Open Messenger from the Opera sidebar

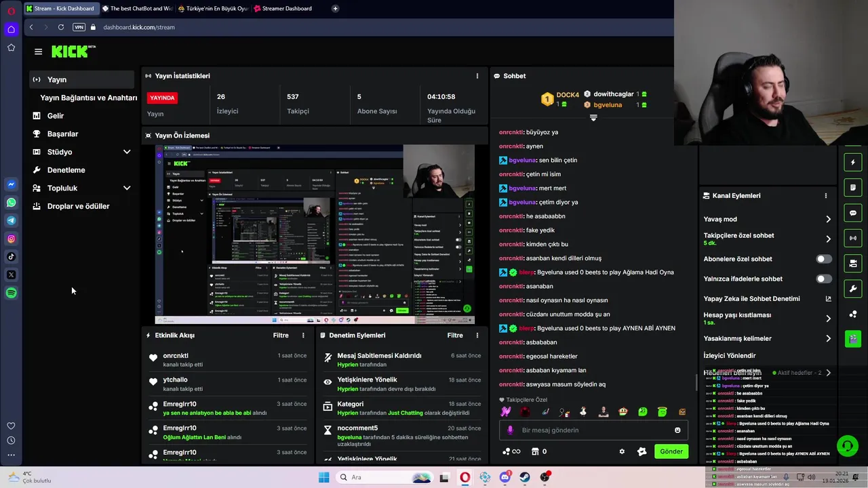11,184
